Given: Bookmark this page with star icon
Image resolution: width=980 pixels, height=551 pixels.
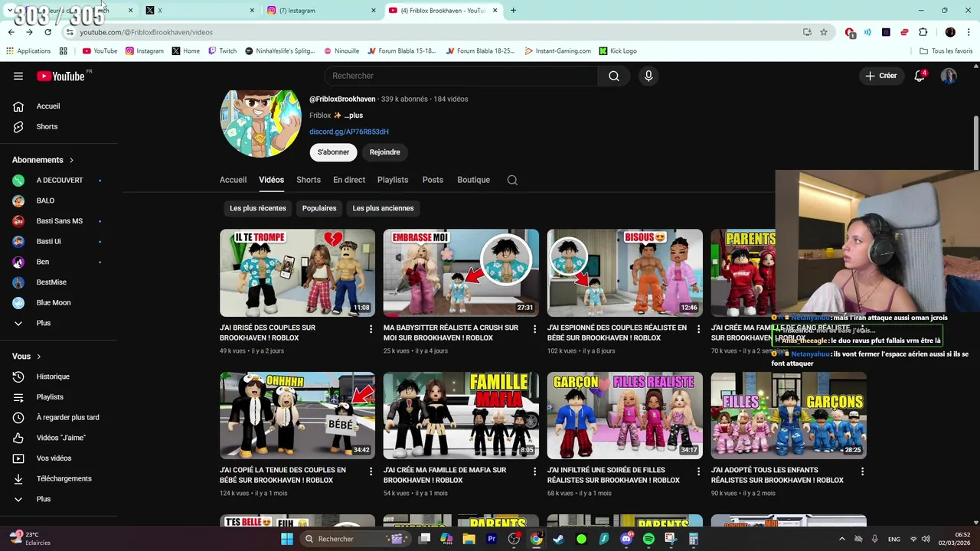Looking at the screenshot, I should [x=824, y=32].
